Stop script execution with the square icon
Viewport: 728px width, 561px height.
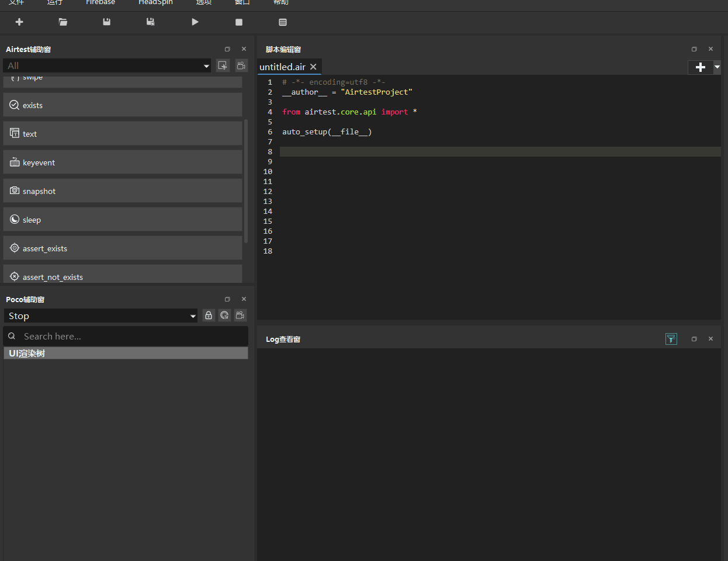[239, 22]
